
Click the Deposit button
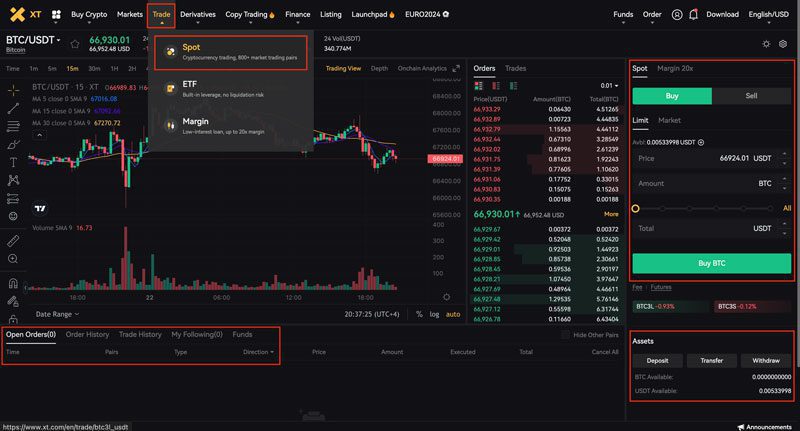tap(657, 361)
